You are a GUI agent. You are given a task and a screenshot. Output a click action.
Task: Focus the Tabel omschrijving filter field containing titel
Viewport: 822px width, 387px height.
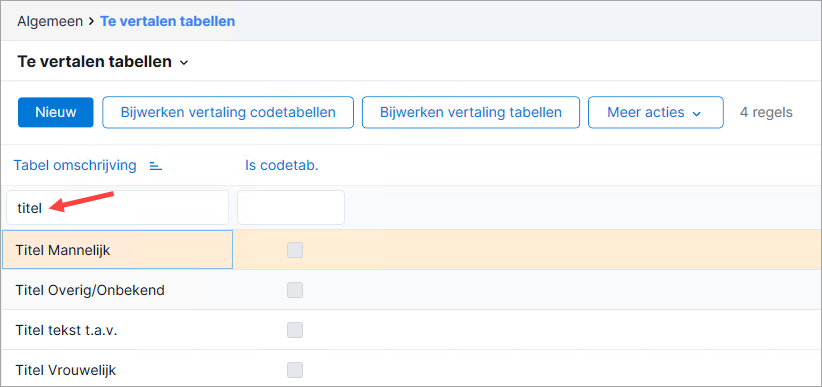click(x=117, y=208)
